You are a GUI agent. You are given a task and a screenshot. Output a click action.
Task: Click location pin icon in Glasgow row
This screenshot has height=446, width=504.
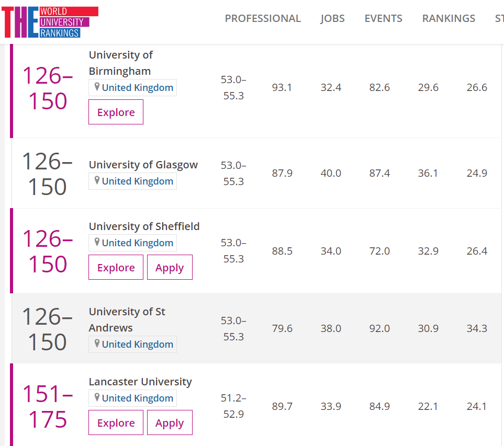[97, 180]
